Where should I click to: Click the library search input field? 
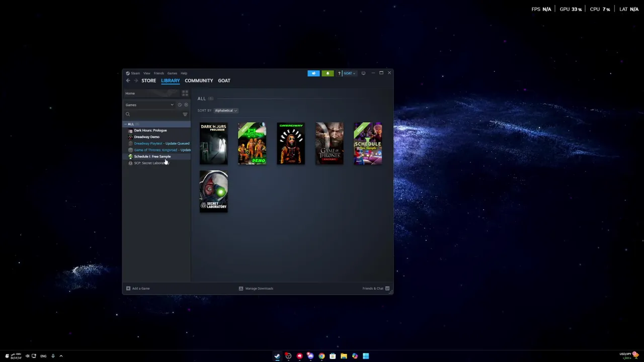tap(153, 114)
